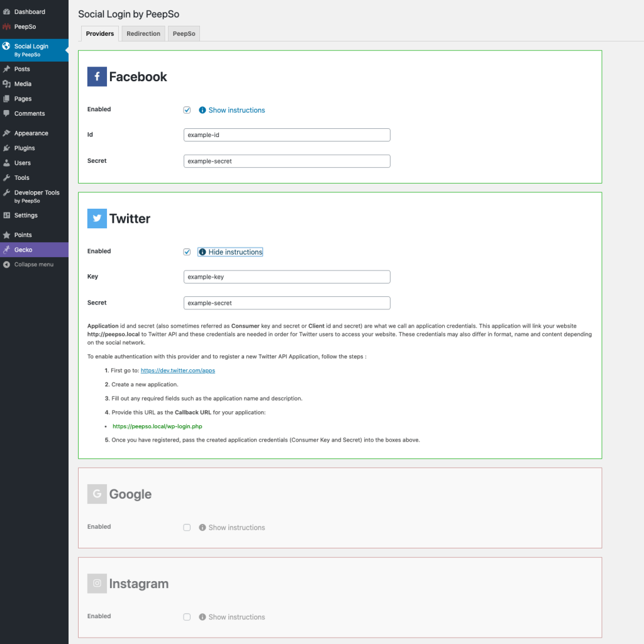Enable the Instagram provider checkbox
The height and width of the screenshot is (644, 644).
tap(187, 617)
